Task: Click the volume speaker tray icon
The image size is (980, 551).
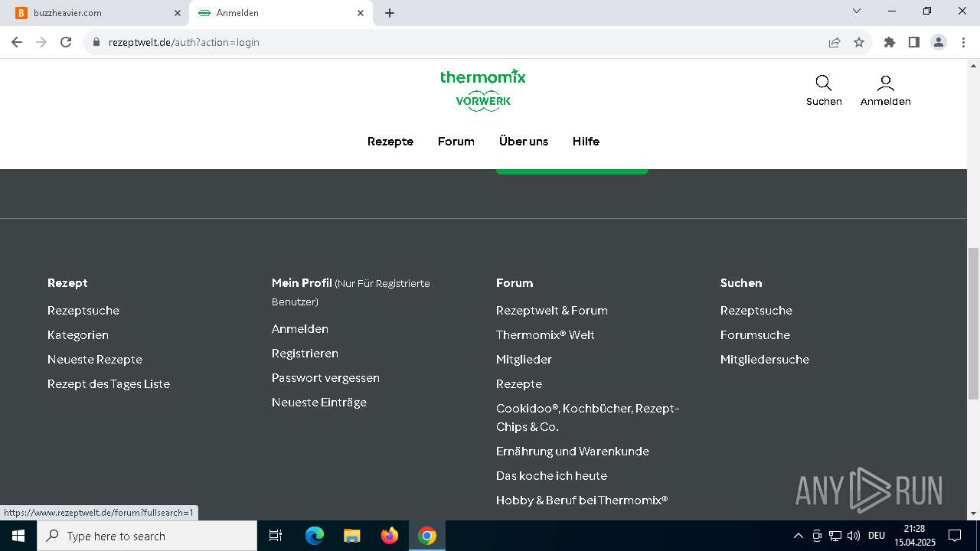Action: (854, 536)
